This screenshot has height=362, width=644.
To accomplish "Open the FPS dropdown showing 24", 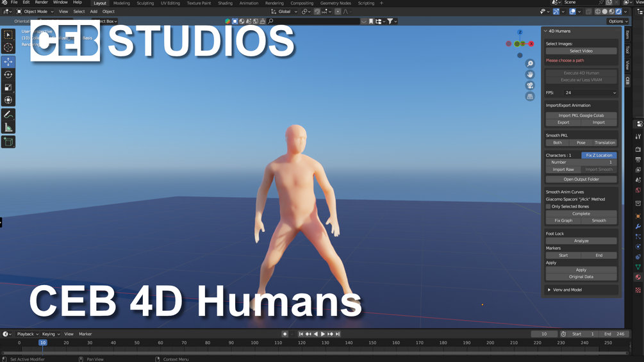I will pyautogui.click(x=590, y=93).
